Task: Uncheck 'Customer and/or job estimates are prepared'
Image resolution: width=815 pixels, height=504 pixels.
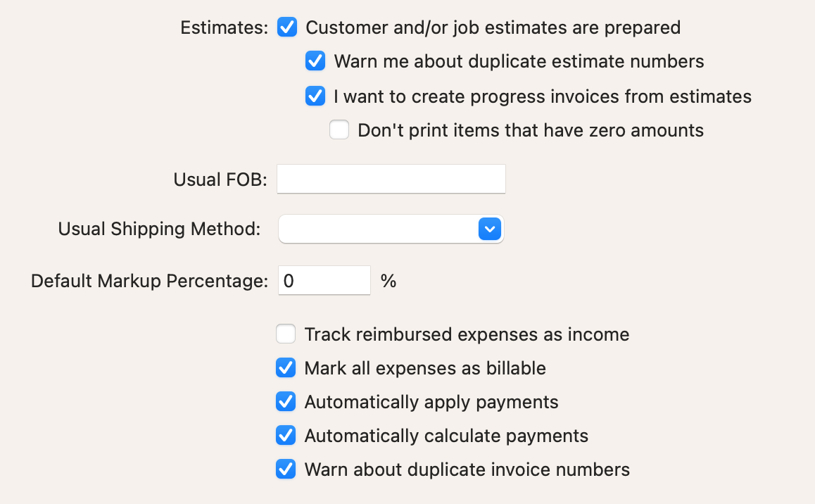Action: pyautogui.click(x=287, y=27)
